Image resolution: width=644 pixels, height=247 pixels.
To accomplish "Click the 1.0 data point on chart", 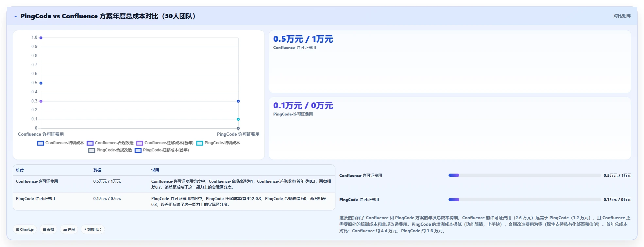I will click(41, 38).
